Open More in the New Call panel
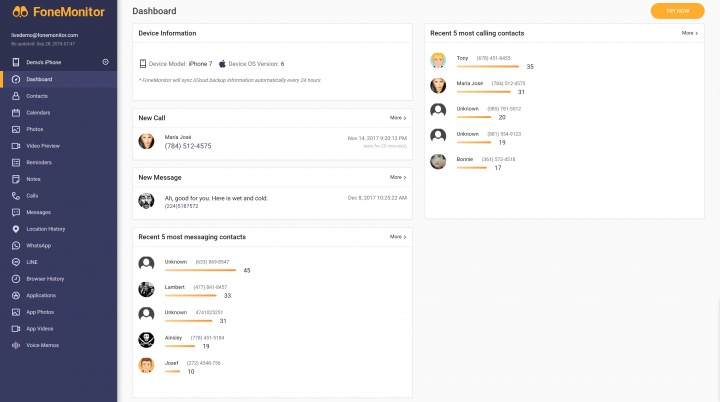 coord(398,118)
